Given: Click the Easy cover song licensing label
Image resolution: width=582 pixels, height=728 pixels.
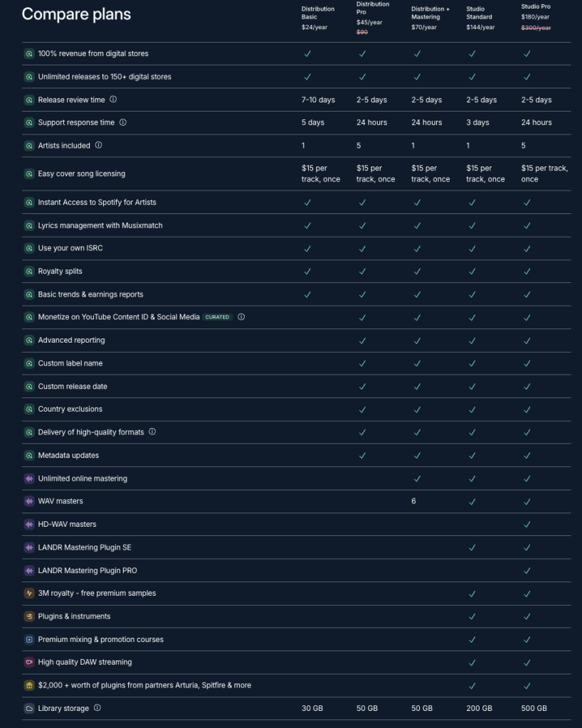Looking at the screenshot, I should pyautogui.click(x=81, y=173).
